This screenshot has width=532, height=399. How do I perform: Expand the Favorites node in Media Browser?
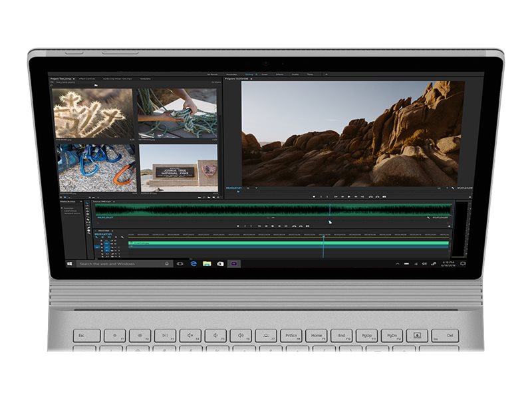[x=61, y=208]
